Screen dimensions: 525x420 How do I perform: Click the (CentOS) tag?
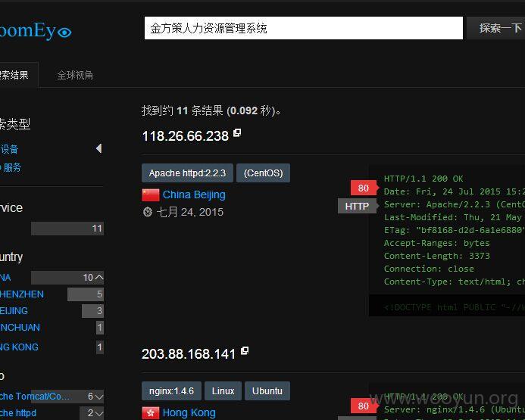coord(263,173)
